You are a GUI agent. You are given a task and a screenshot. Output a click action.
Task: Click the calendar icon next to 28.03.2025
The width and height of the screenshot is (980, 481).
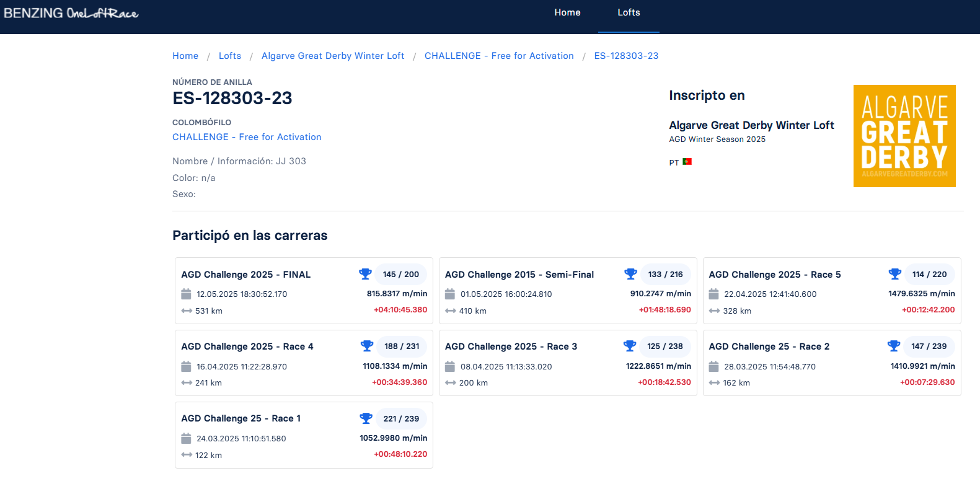click(x=713, y=366)
